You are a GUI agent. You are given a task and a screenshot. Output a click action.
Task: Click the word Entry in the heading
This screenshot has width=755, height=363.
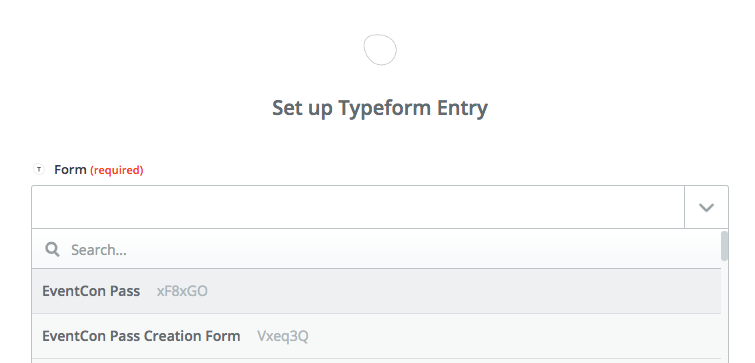pyautogui.click(x=462, y=109)
